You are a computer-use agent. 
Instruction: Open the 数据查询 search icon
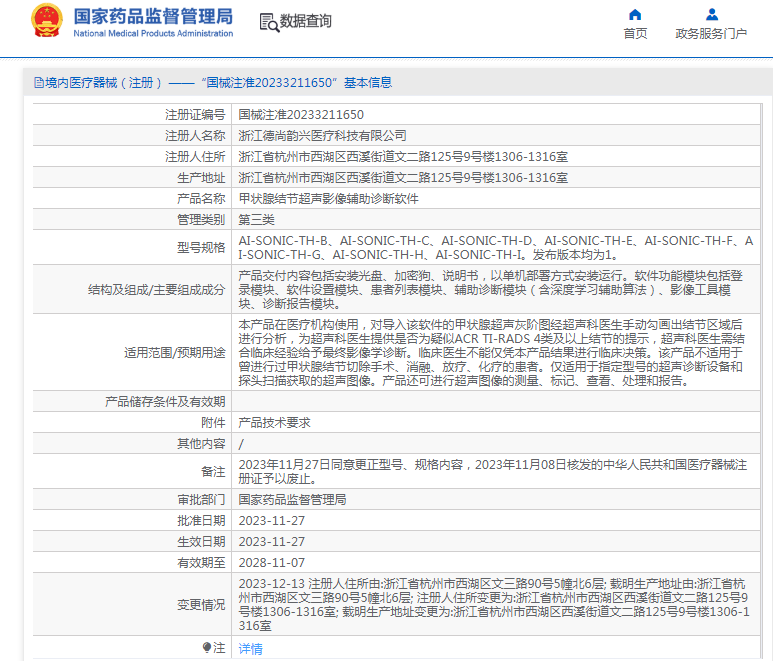[269, 22]
